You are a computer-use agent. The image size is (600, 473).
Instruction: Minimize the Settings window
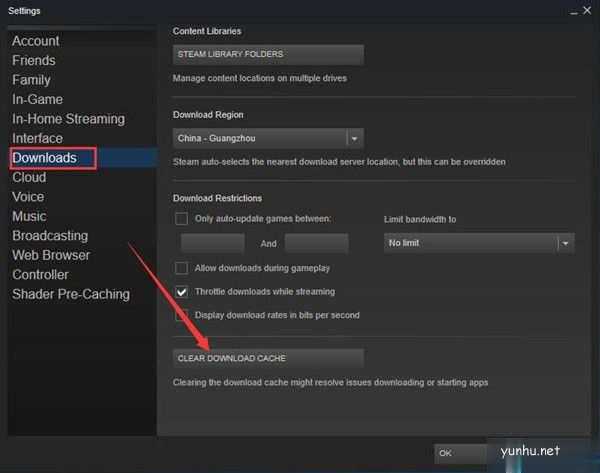[x=574, y=11]
